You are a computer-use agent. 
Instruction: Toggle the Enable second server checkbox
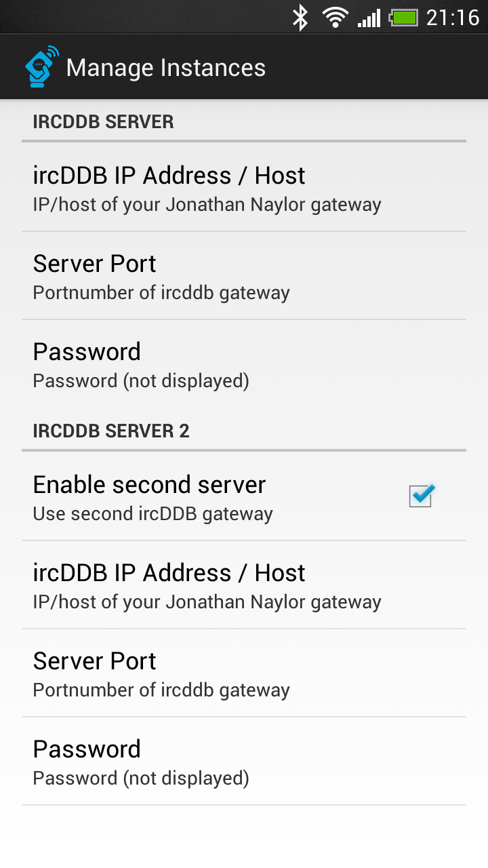[x=421, y=496]
